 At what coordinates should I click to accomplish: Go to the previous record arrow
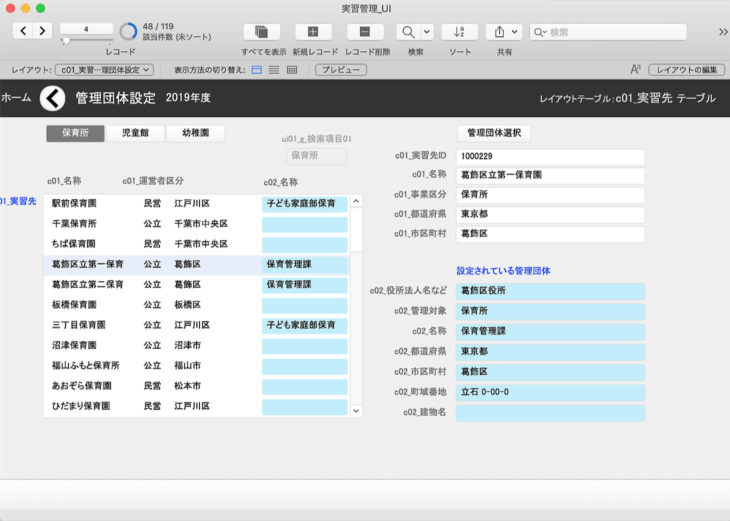pos(22,31)
